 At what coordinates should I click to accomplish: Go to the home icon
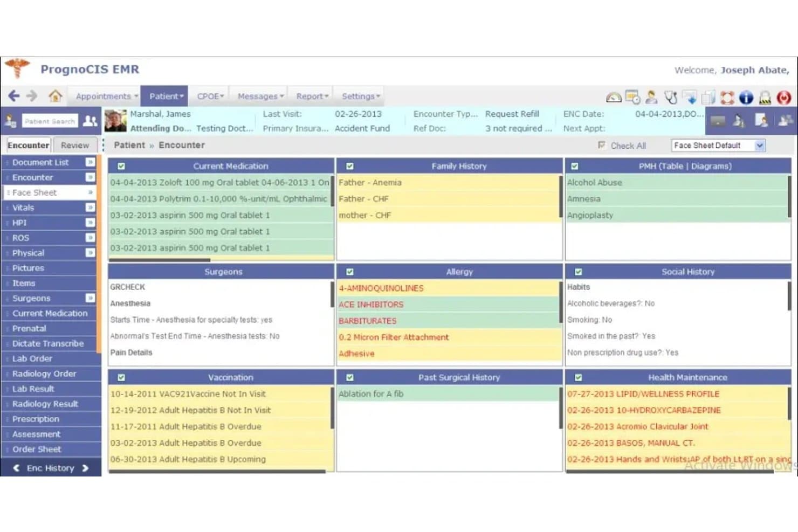55,96
